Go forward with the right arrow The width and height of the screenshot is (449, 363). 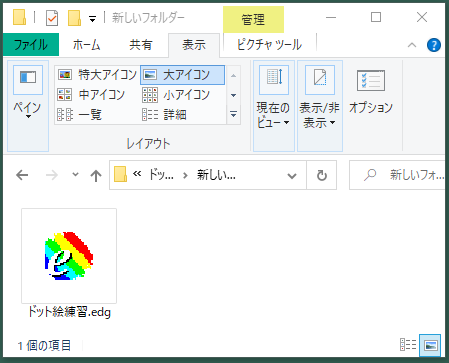click(52, 175)
